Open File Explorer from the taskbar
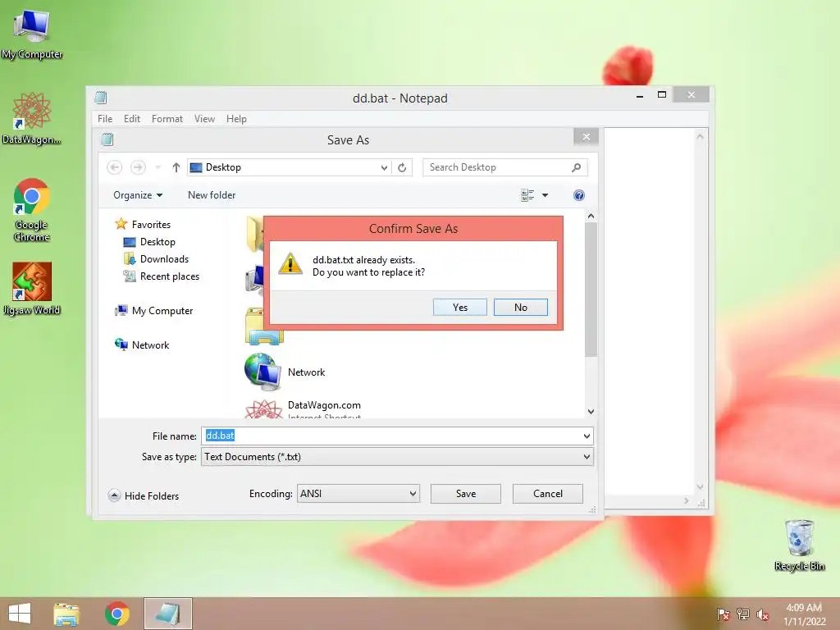 (66, 614)
